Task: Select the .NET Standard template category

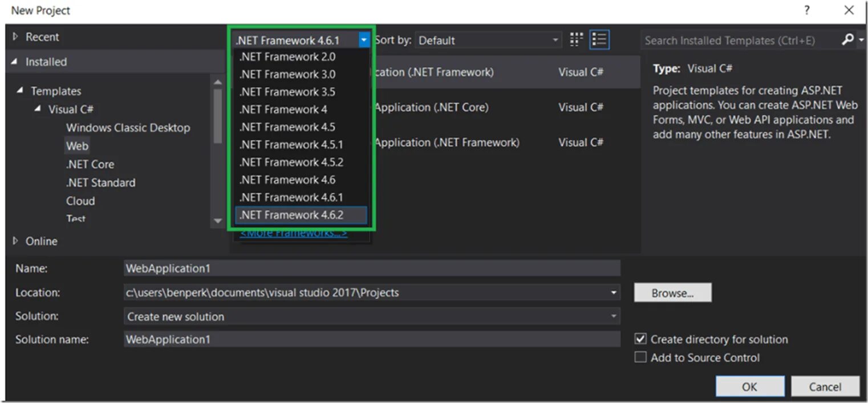Action: point(101,183)
